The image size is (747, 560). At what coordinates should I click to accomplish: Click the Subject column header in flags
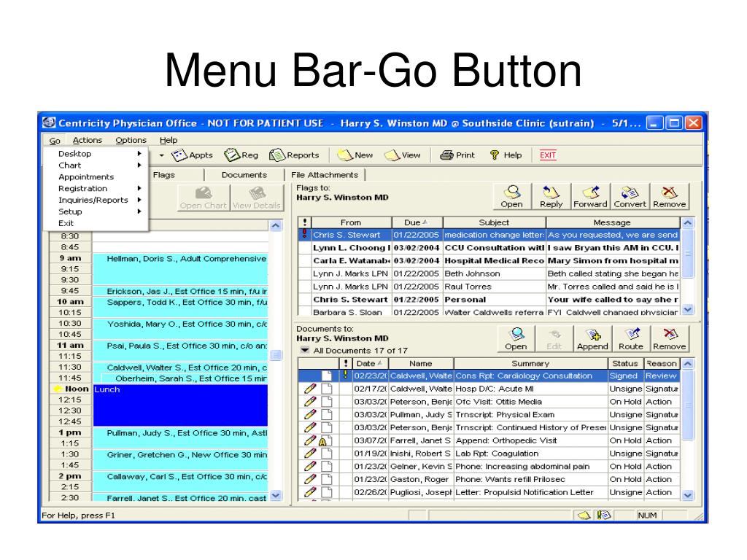click(x=494, y=222)
